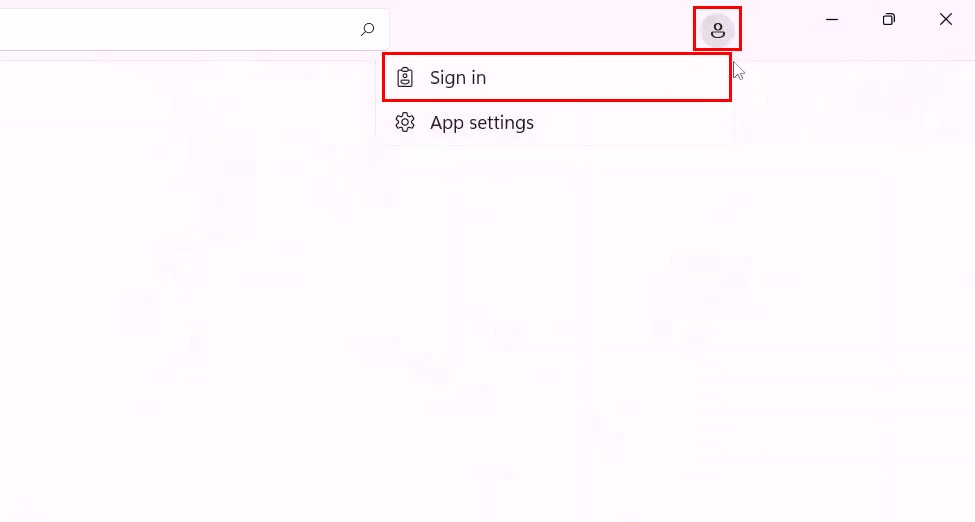Minimize the app window
Image resolution: width=975 pixels, height=522 pixels.
click(x=831, y=20)
